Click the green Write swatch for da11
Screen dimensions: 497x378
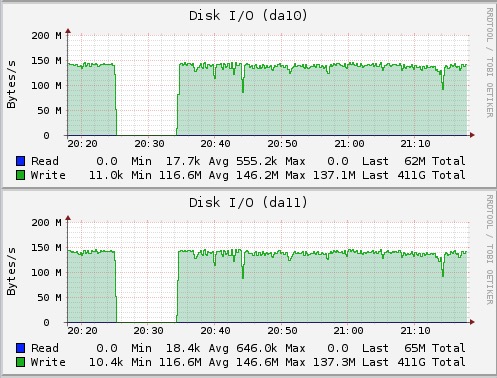coord(21,362)
